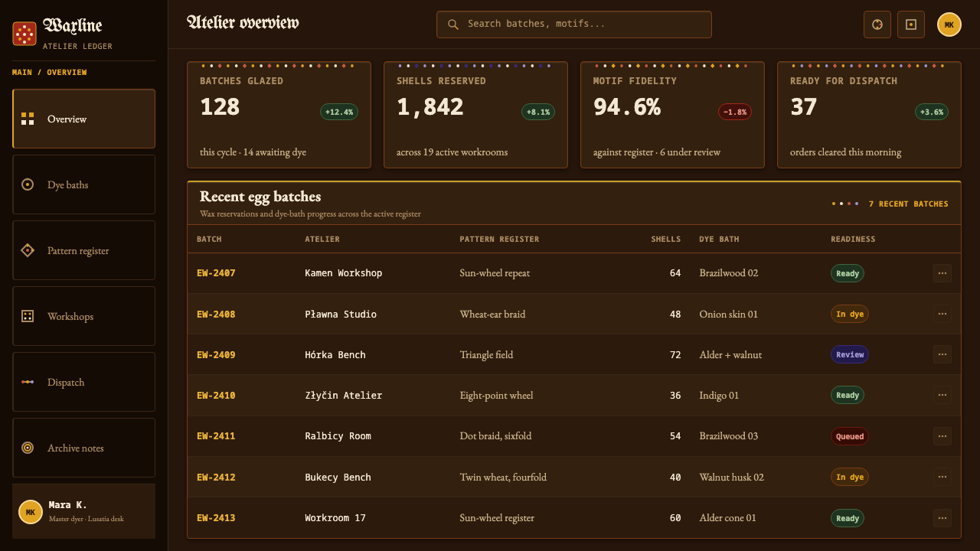Go to Pattern register in the sidebar
Screen dimensions: 980x551
(83, 250)
